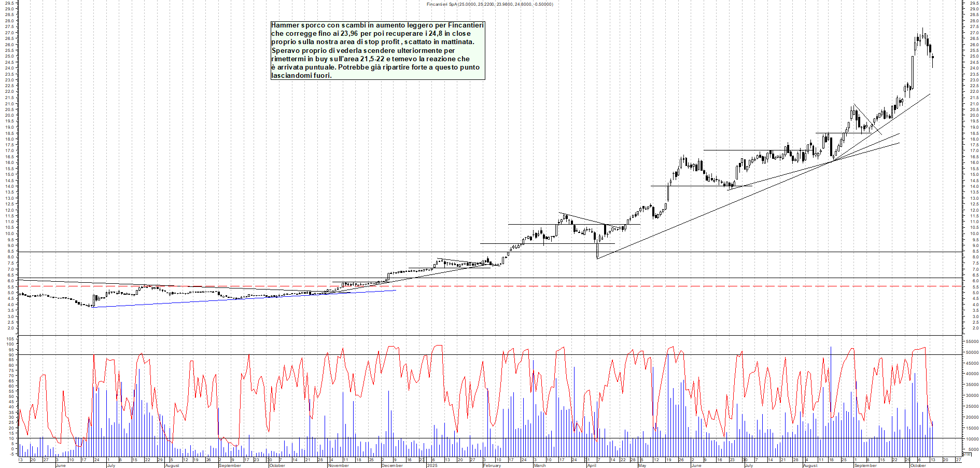Select the 2025 year marker on axis
980x468 pixels.
[432, 465]
